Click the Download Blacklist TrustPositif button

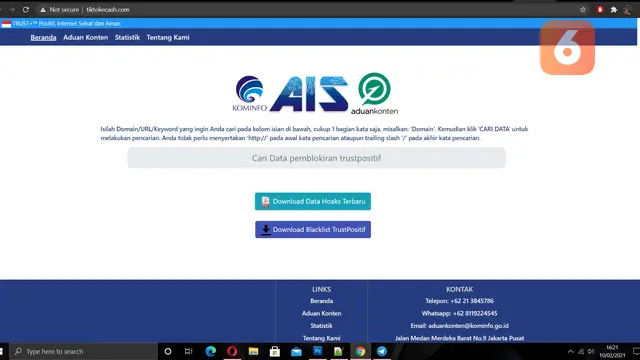point(313,229)
